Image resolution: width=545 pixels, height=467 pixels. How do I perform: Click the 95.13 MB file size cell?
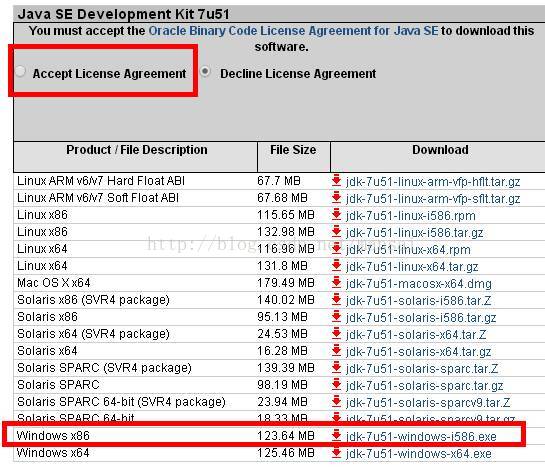283,317
